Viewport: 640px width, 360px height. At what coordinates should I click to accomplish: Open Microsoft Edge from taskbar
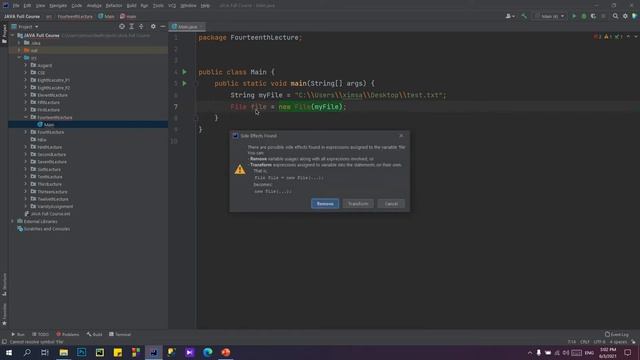pyautogui.click(x=208, y=352)
